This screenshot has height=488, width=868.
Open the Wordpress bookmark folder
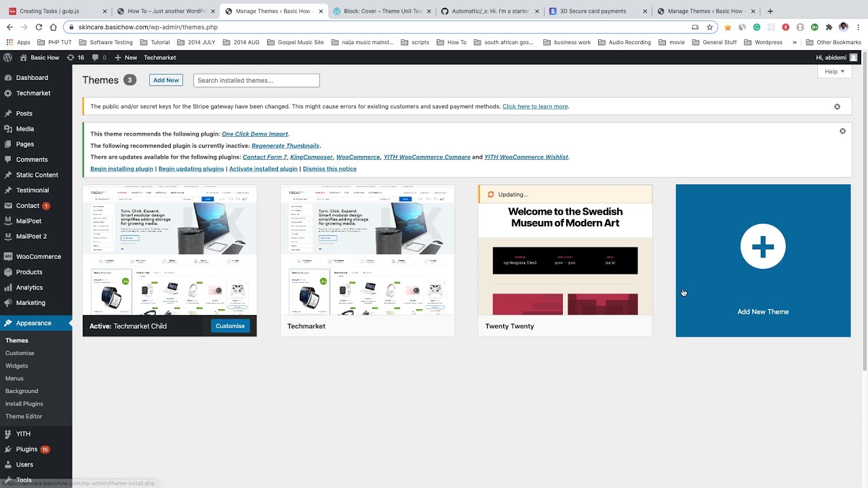762,42
